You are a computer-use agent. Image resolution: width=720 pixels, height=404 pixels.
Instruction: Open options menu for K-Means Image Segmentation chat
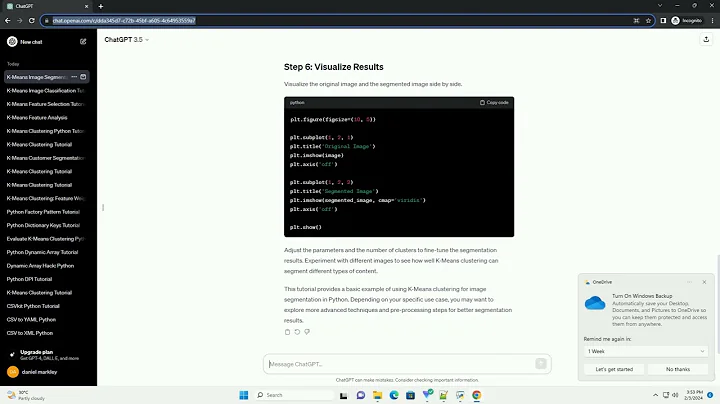click(x=74, y=77)
